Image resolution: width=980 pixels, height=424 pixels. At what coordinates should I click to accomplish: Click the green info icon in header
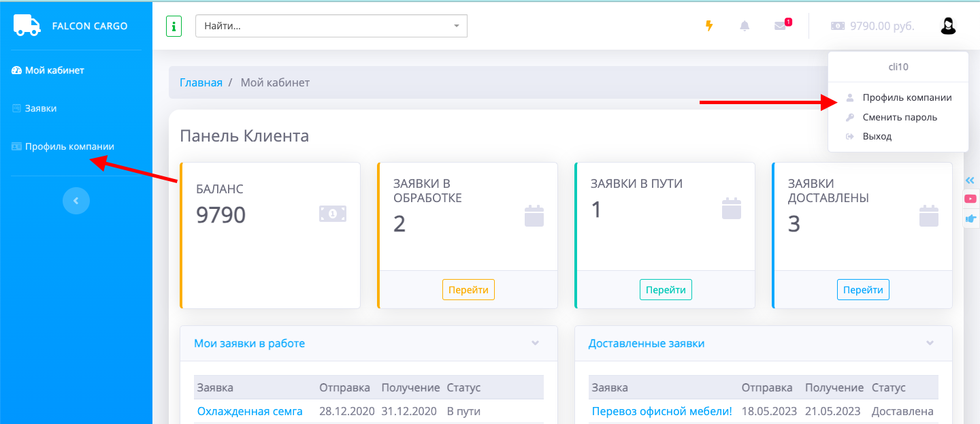(x=174, y=27)
